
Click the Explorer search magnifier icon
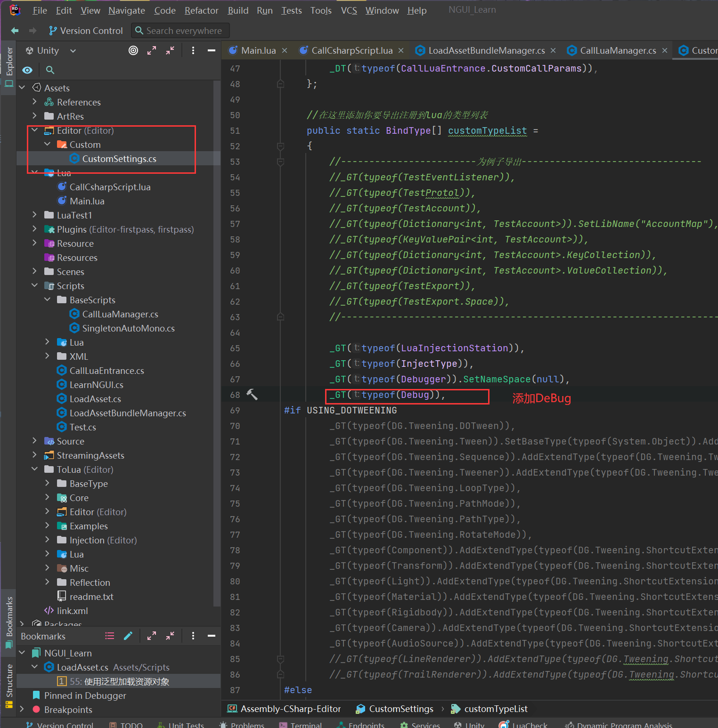click(x=50, y=70)
